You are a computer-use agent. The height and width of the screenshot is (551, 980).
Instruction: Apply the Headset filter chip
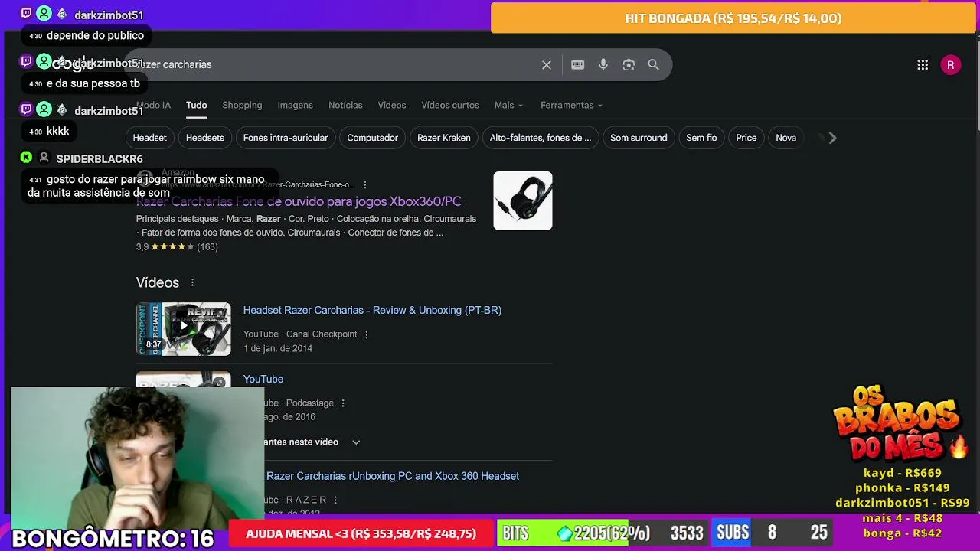[x=149, y=138]
